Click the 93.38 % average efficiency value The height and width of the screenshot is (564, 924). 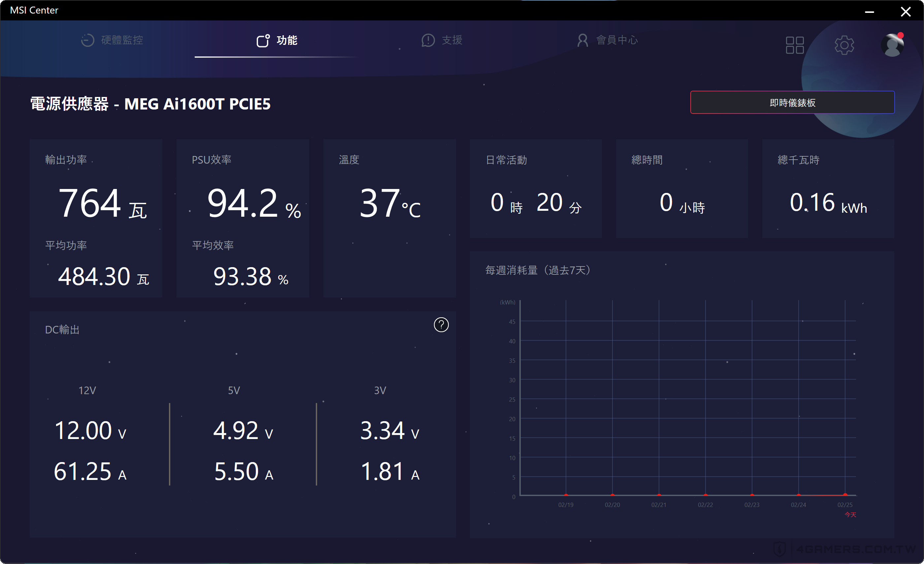(x=250, y=277)
